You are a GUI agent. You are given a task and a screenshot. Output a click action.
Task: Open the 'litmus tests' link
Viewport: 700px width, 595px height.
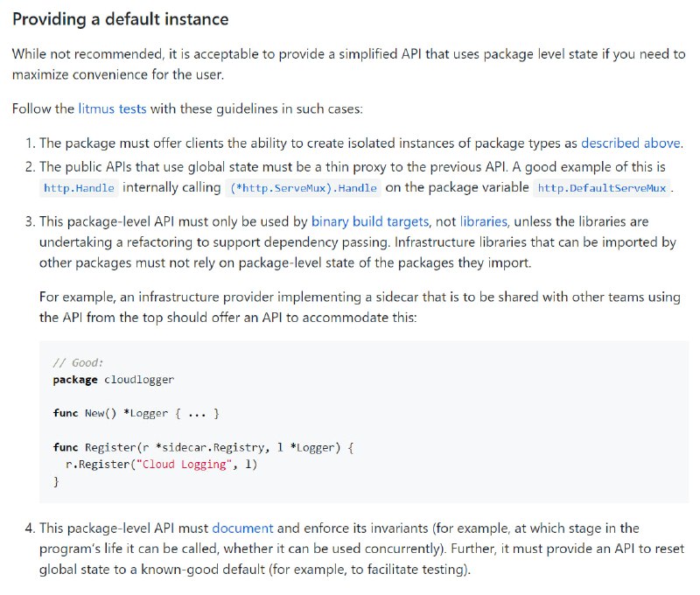(112, 108)
